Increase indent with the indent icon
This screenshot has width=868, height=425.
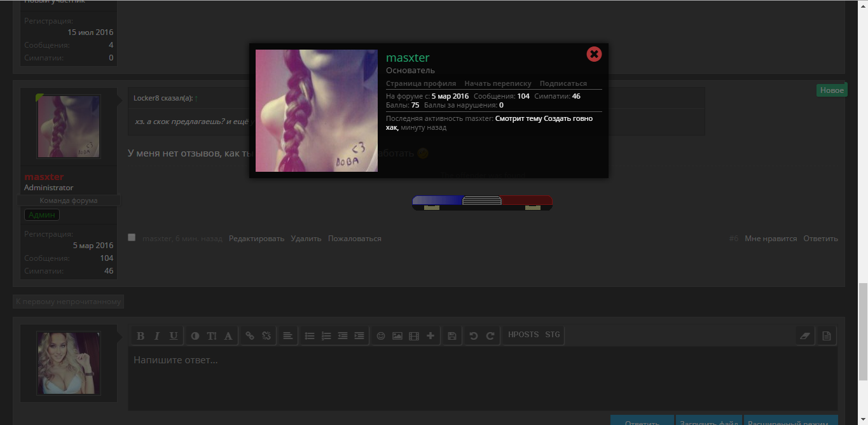pos(359,336)
